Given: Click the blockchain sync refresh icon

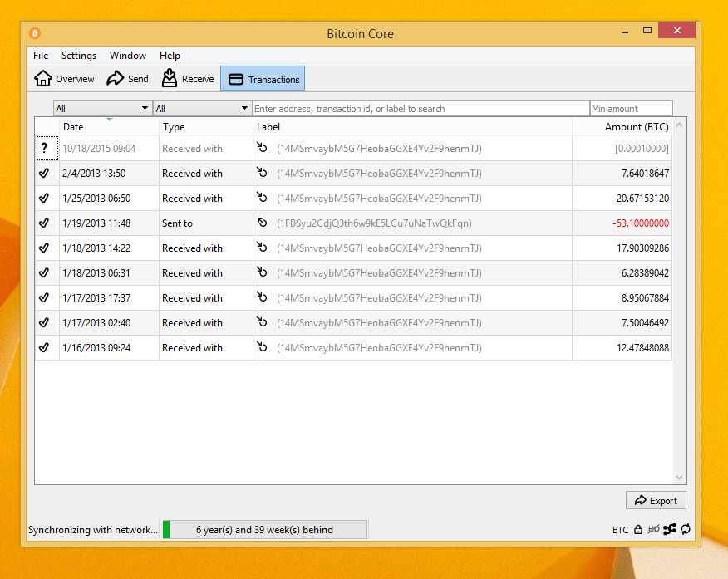Looking at the screenshot, I should [x=686, y=529].
